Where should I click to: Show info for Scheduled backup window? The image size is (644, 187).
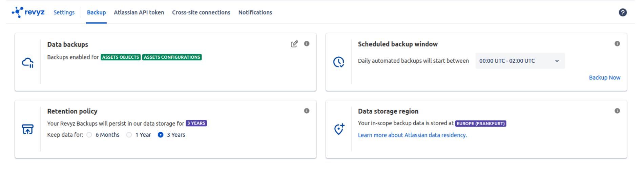[x=617, y=44]
